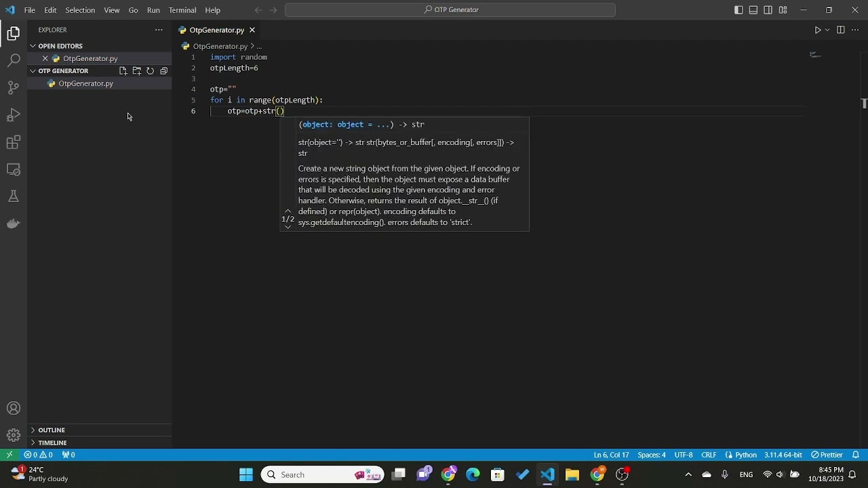The height and width of the screenshot is (488, 868).
Task: Create a new folder in OTP Generator
Action: click(137, 70)
